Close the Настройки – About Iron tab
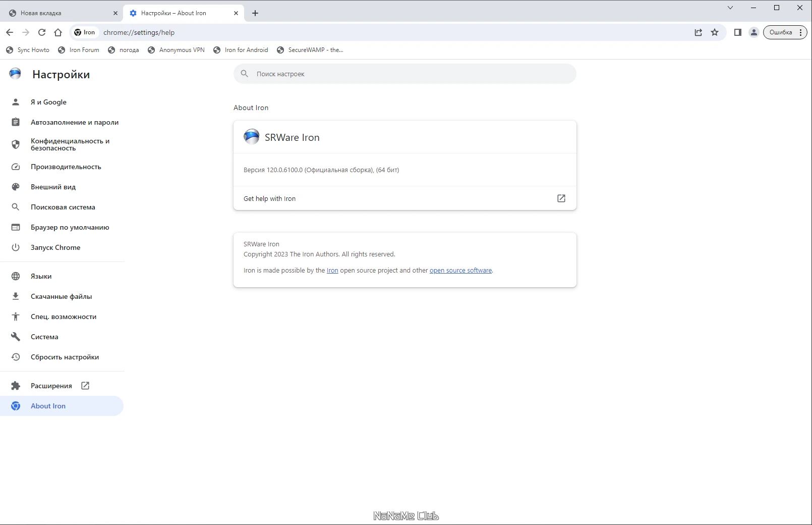This screenshot has width=812, height=525. pos(236,13)
